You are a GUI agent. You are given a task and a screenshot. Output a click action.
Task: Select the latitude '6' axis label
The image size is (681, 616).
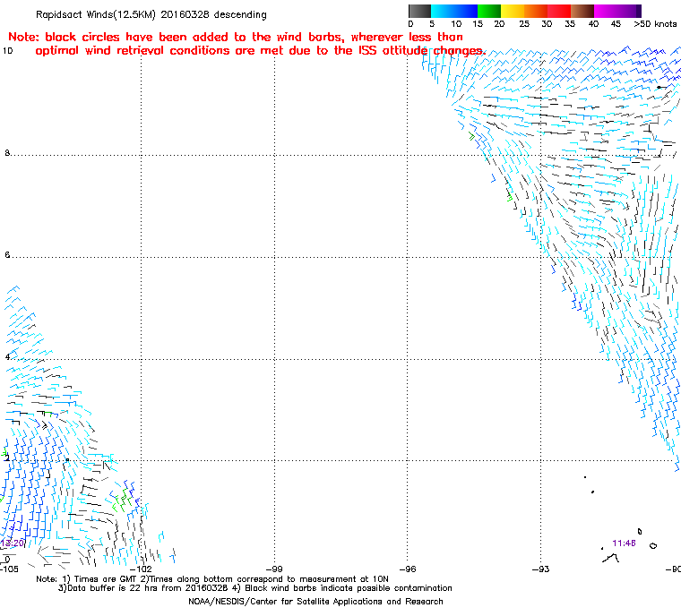pos(7,255)
